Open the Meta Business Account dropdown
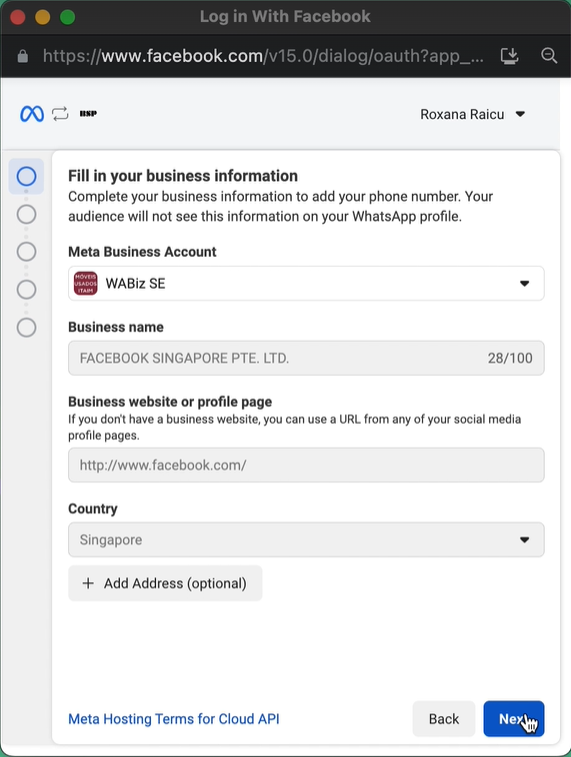571x757 pixels. tap(306, 283)
